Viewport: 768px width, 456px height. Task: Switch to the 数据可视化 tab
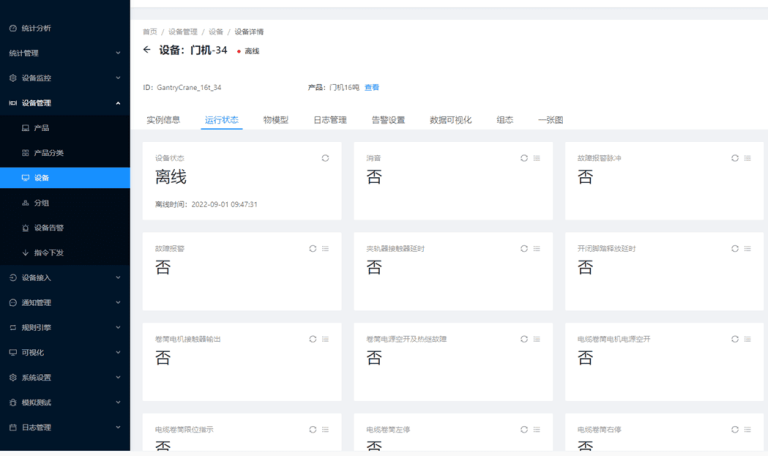[450, 120]
